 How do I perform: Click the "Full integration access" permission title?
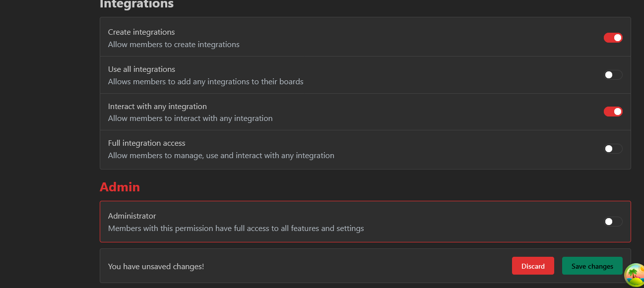146,143
